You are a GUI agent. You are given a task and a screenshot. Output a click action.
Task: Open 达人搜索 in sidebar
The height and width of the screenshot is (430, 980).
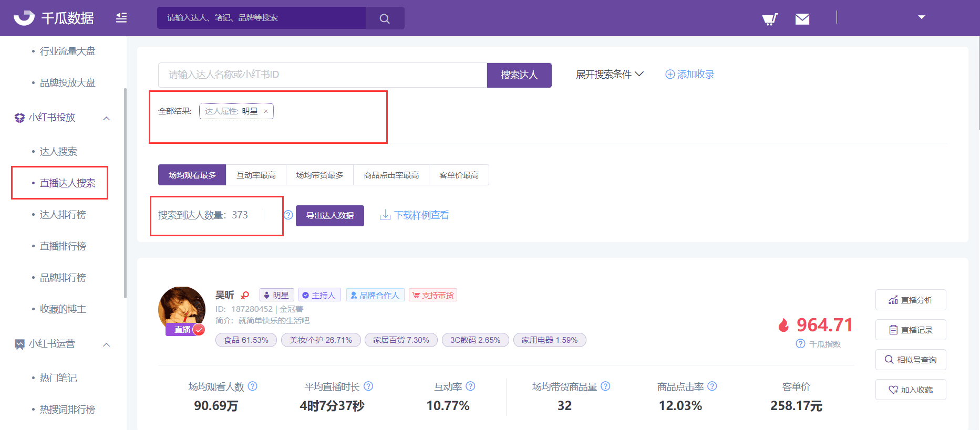tap(58, 152)
